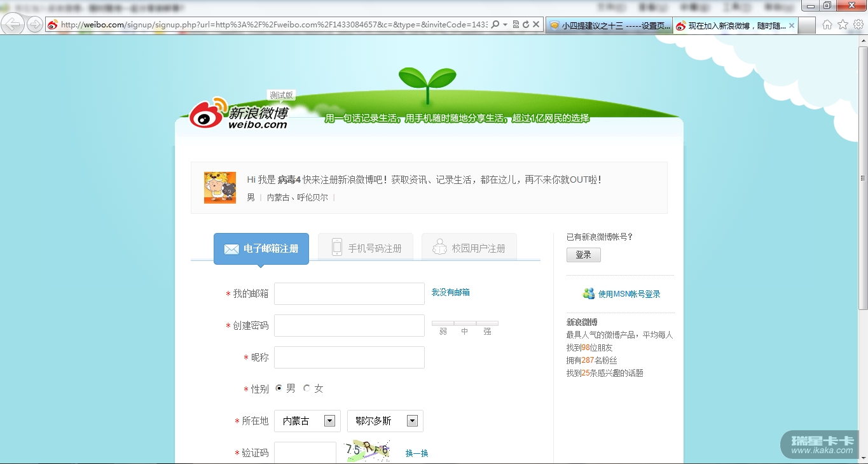Click the 找到98位朋友 text

tap(589, 348)
